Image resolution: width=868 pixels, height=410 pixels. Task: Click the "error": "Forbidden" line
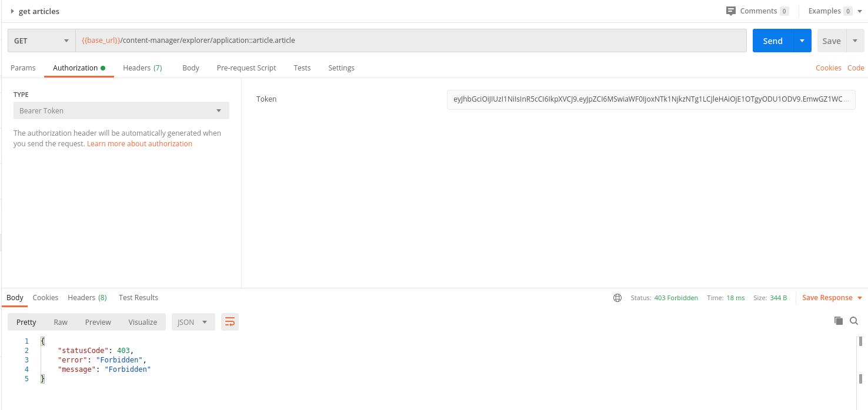[102, 360]
